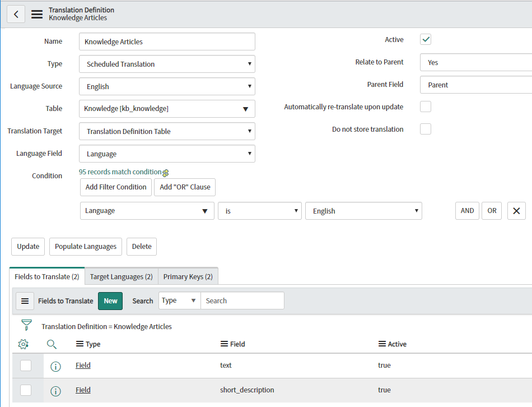Open the Translation Target dropdown

coord(167,131)
